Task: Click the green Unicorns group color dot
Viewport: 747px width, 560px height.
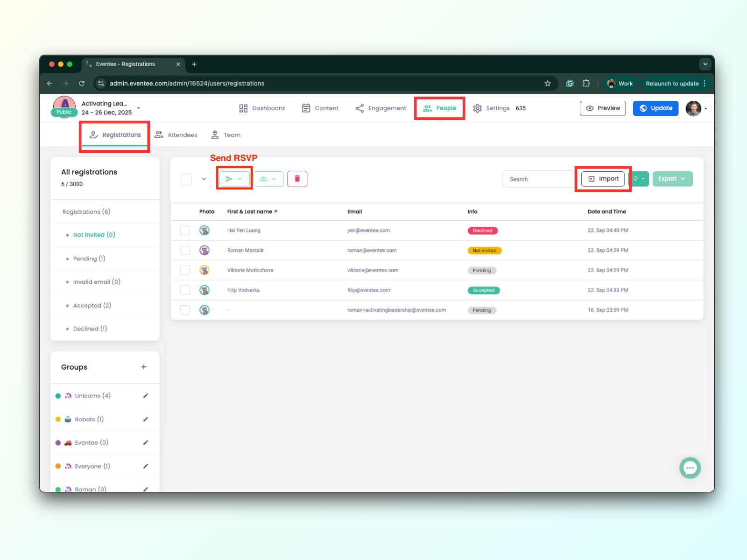Action: [x=58, y=395]
